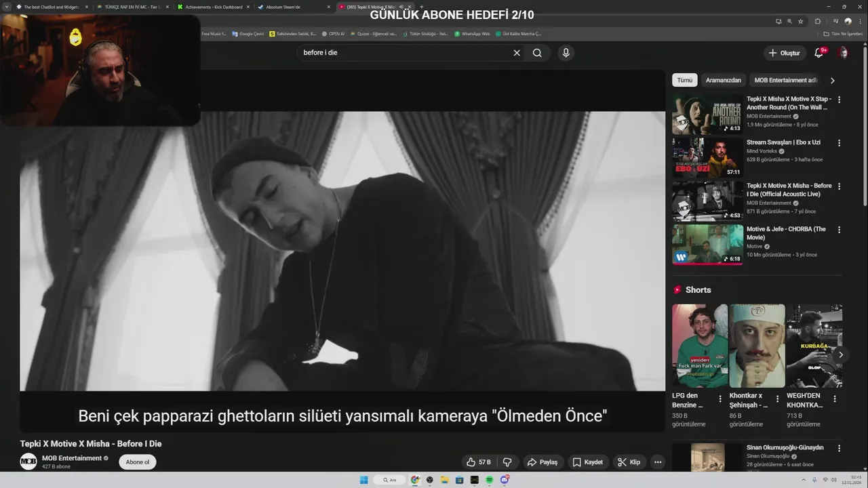Open Microsoft Store from the taskbar
The image size is (868, 488).
point(460,480)
